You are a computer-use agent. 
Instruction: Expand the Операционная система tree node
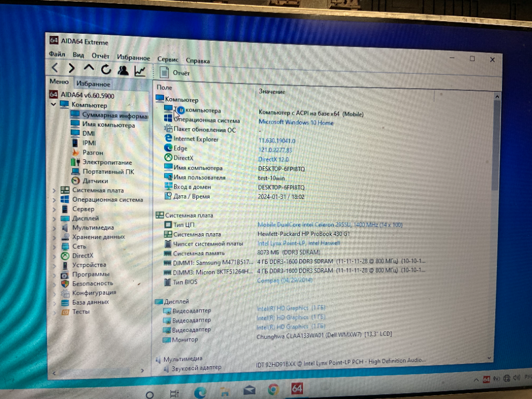coord(54,200)
